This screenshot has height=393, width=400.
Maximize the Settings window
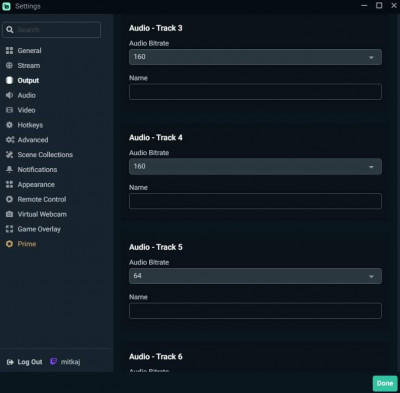click(x=379, y=5)
